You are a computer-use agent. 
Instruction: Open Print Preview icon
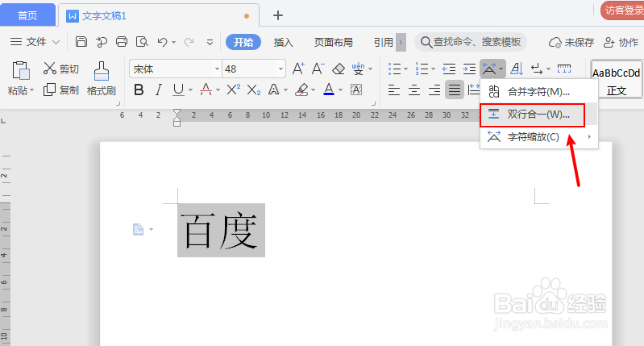pyautogui.click(x=142, y=42)
